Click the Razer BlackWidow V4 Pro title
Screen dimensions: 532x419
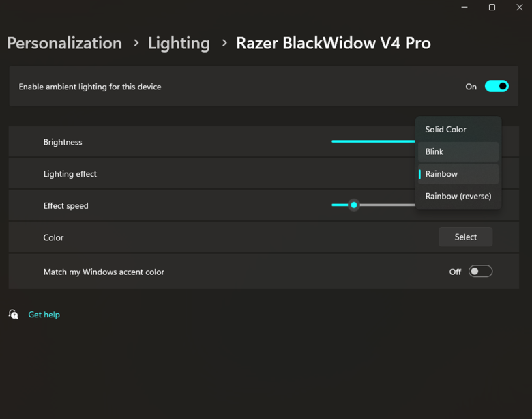333,43
